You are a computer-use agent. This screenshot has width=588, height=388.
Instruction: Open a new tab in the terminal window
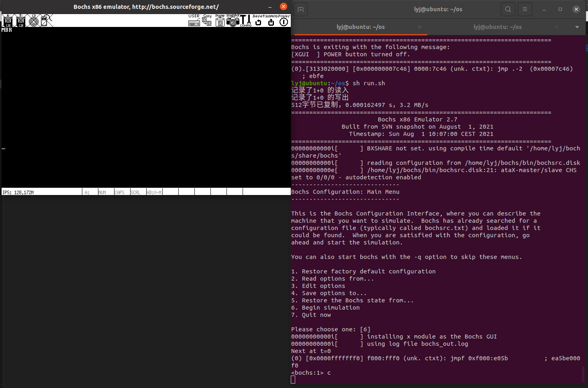pyautogui.click(x=300, y=9)
